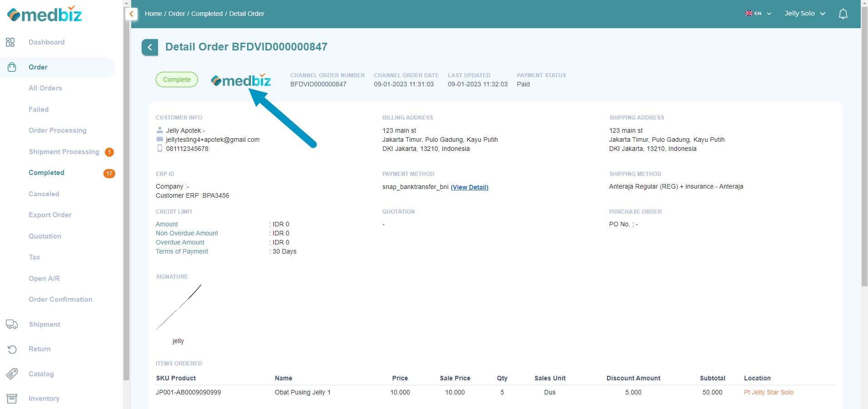The image size is (868, 409).
Task: Click the British flag language icon
Action: pyautogui.click(x=749, y=13)
